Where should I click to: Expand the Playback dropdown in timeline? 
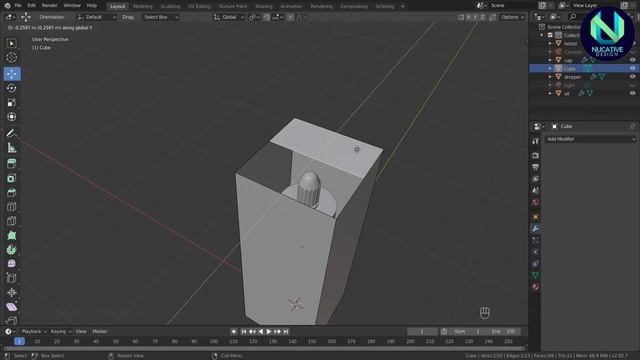click(x=33, y=331)
